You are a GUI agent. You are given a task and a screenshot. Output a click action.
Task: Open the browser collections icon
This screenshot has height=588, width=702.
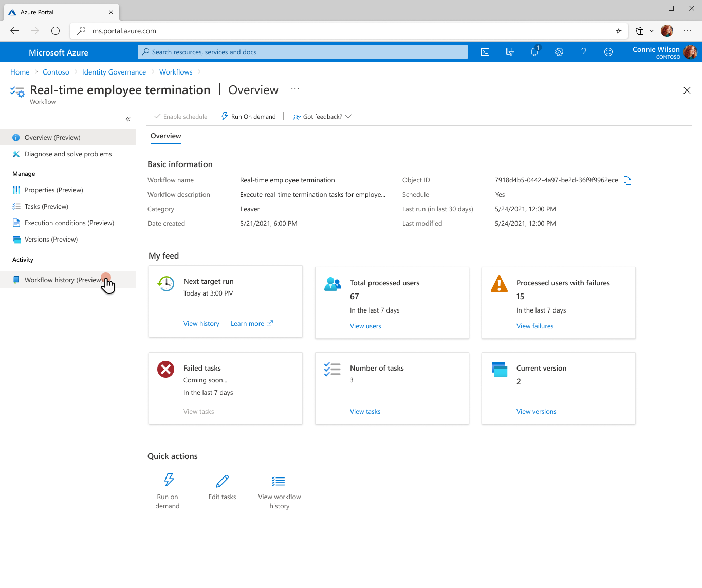[640, 31]
